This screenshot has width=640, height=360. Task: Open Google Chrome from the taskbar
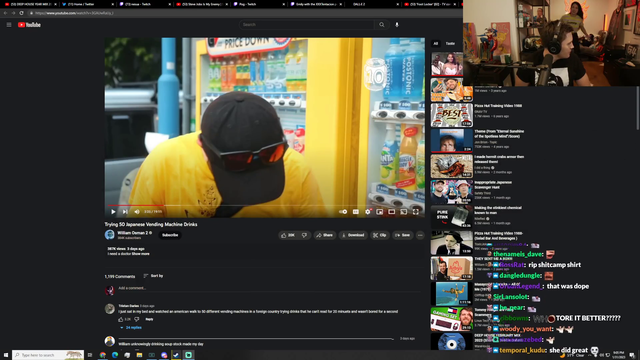pos(103,355)
